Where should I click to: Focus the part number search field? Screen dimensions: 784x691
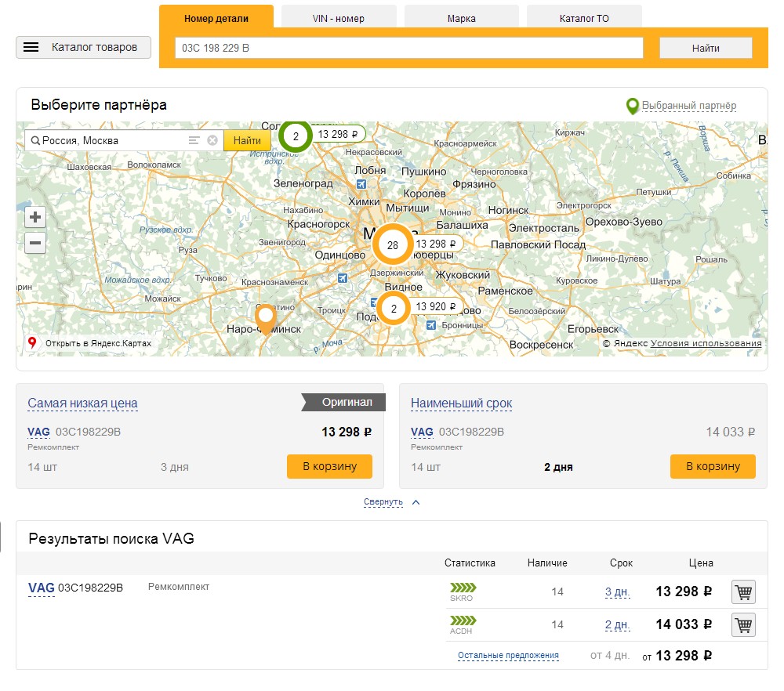click(x=409, y=48)
